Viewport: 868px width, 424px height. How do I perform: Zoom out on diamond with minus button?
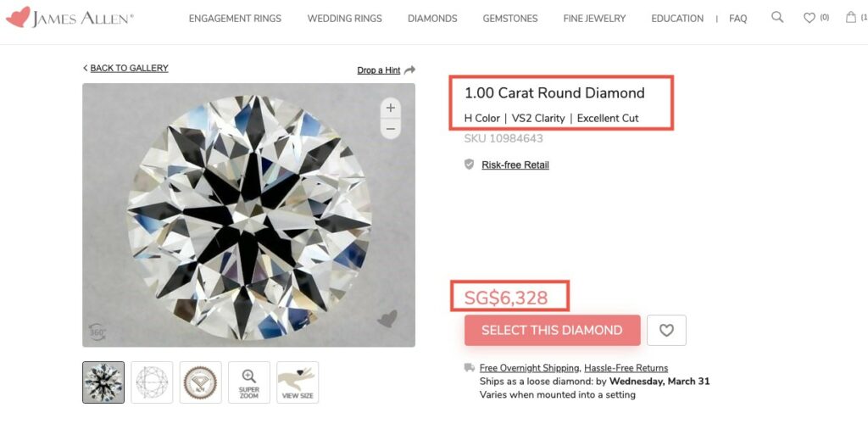pos(390,129)
